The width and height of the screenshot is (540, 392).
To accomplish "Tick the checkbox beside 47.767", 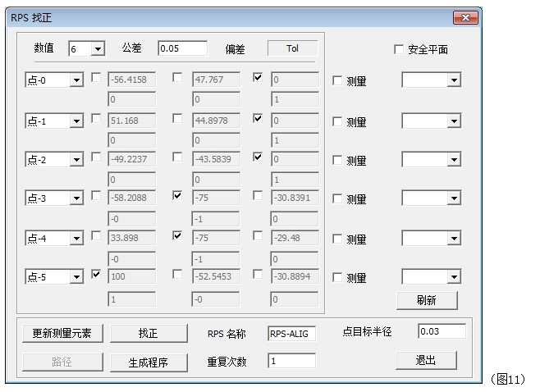I will (x=177, y=77).
